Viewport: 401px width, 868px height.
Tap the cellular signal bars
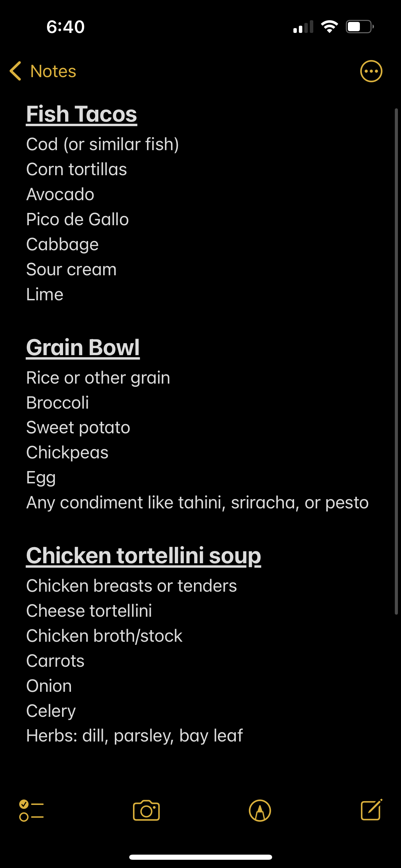[303, 27]
